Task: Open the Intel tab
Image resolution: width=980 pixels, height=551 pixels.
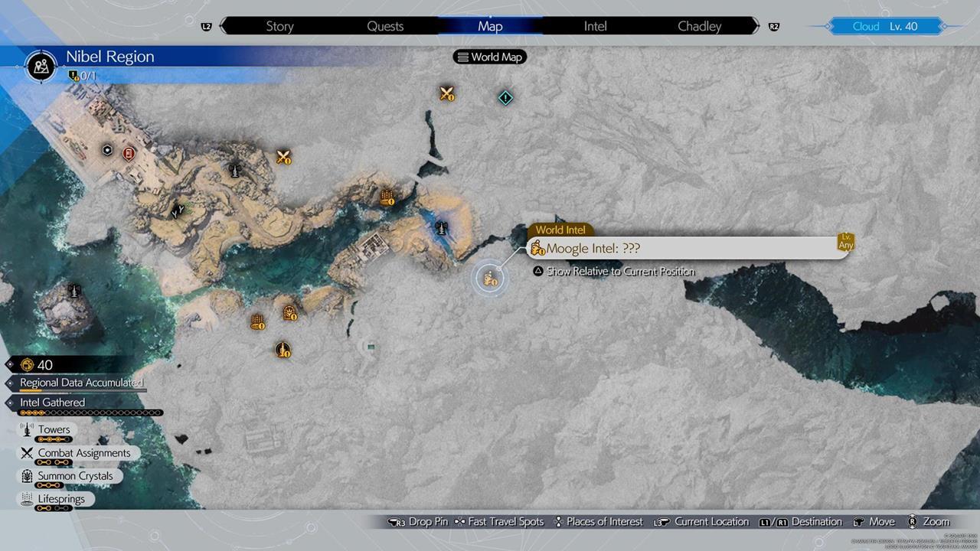Action: pyautogui.click(x=595, y=26)
